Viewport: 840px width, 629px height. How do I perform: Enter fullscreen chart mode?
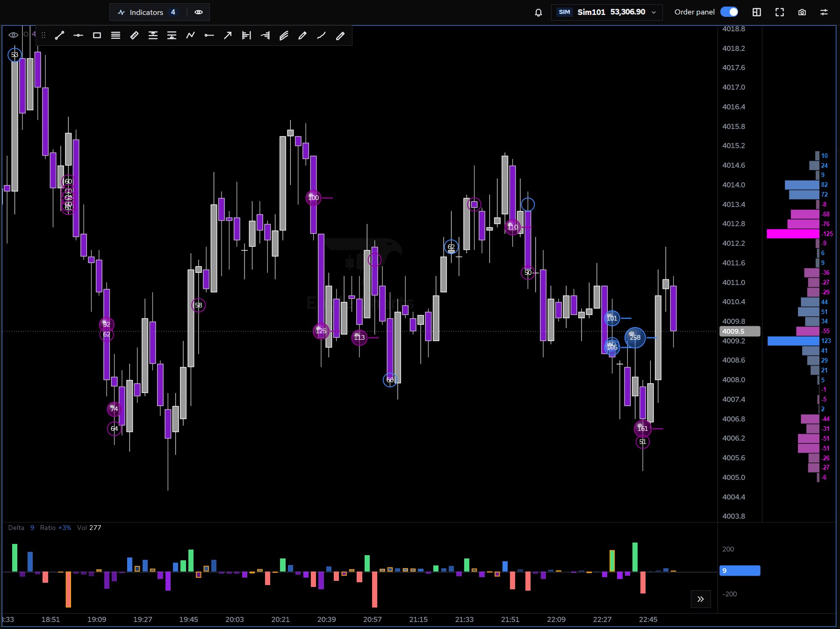(x=780, y=12)
